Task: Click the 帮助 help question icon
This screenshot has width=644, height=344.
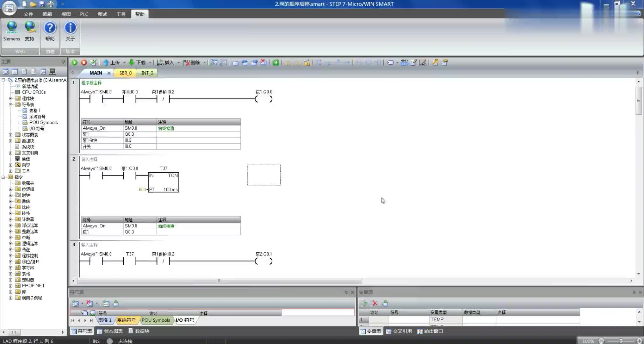Action: 50,31
